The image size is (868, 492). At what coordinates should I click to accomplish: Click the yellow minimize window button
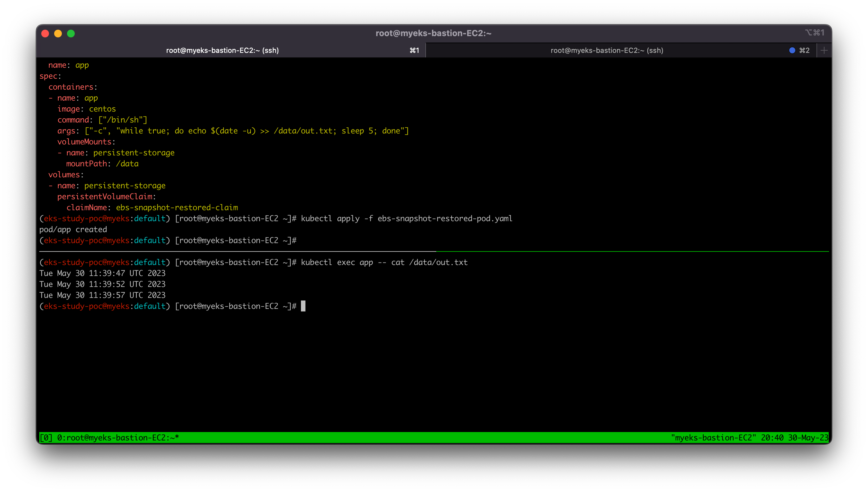(58, 34)
